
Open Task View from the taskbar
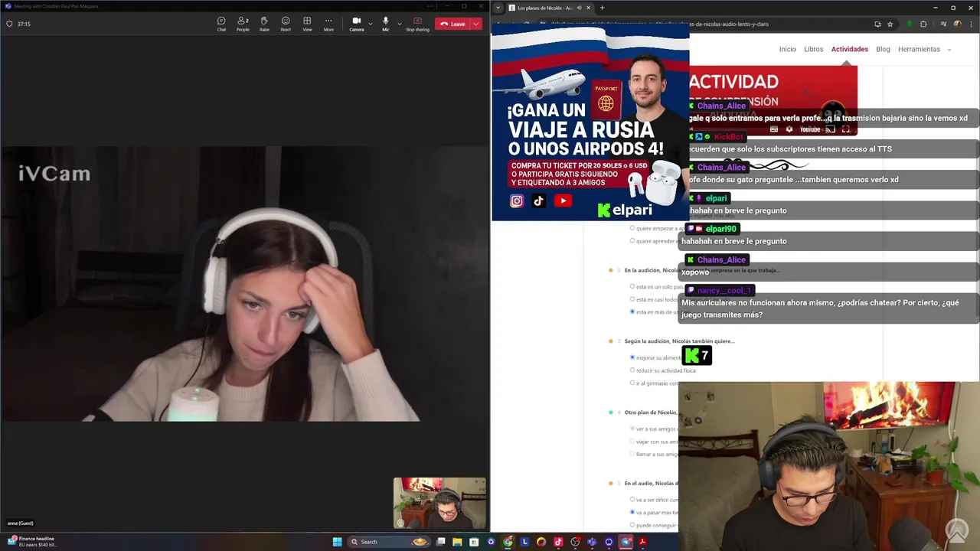click(441, 542)
